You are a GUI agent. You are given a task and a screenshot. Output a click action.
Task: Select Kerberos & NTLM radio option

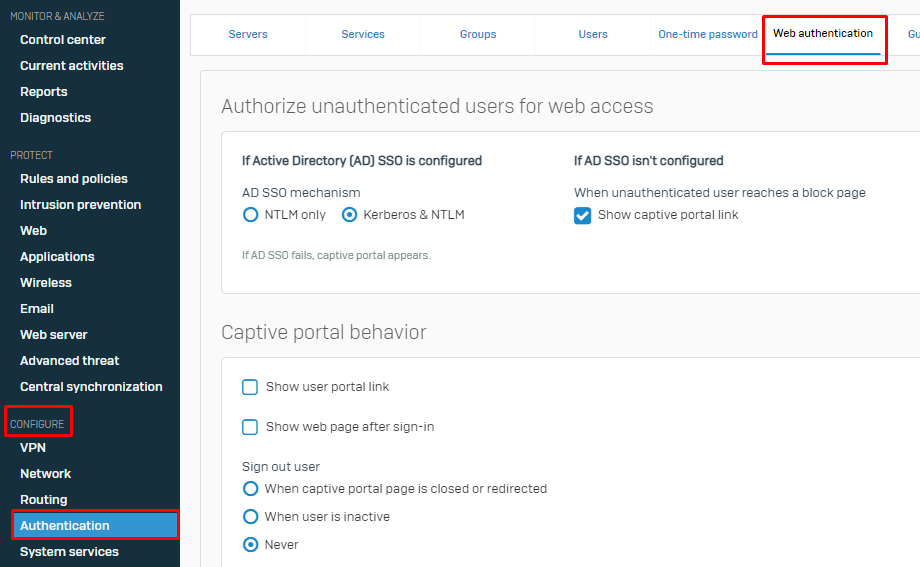coord(350,215)
